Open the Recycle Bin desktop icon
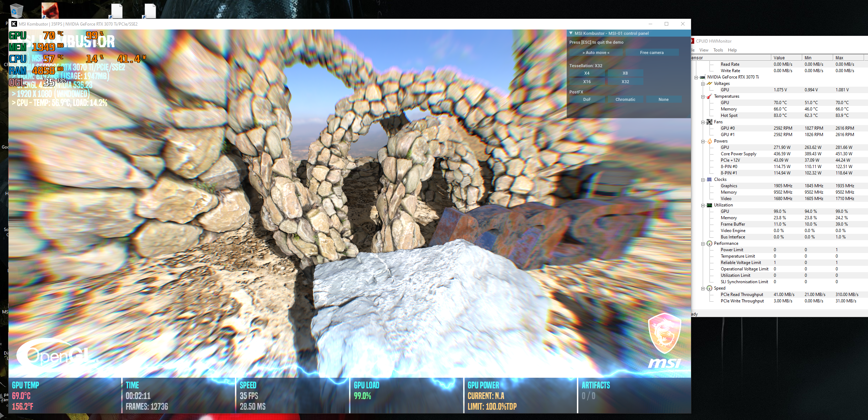868x420 pixels. 16,11
